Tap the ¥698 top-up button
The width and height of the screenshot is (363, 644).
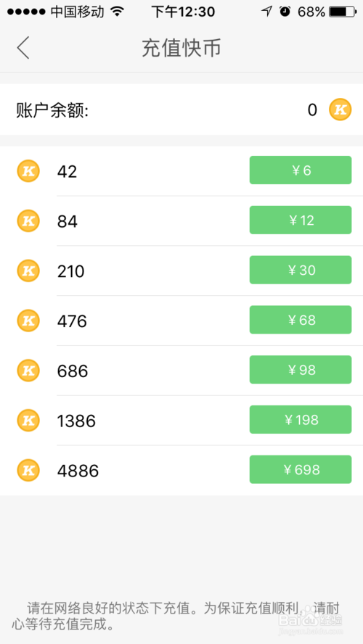click(301, 469)
